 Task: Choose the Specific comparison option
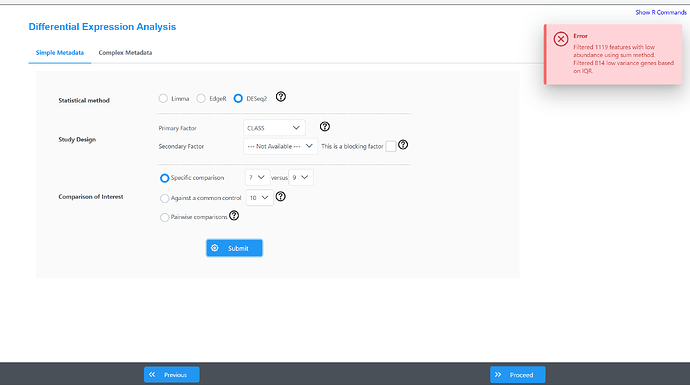[165, 178]
